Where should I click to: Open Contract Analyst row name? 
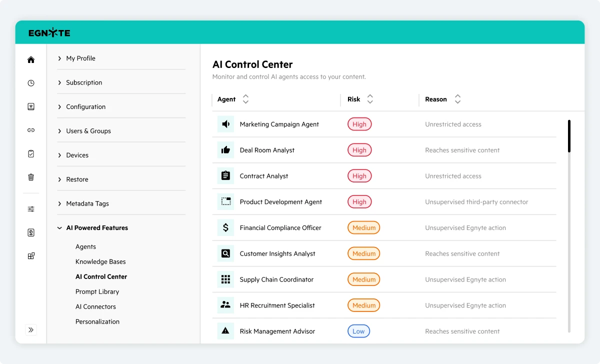point(264,176)
